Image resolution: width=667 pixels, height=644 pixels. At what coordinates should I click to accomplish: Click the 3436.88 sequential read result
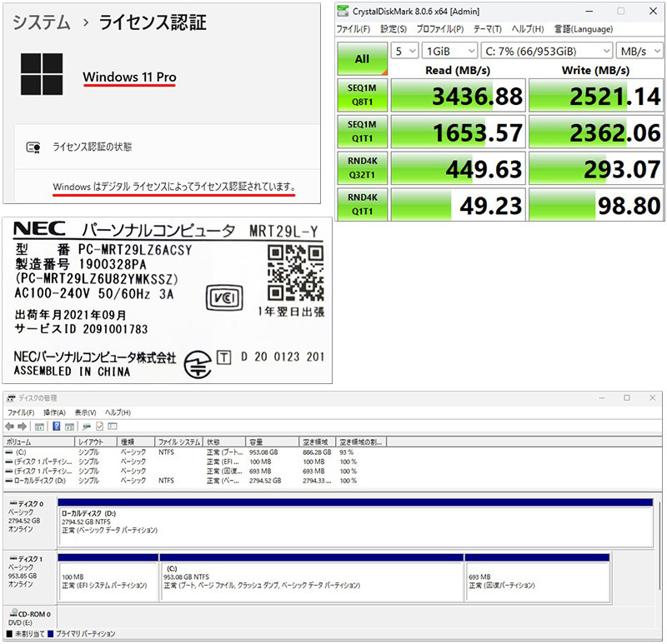click(x=458, y=96)
